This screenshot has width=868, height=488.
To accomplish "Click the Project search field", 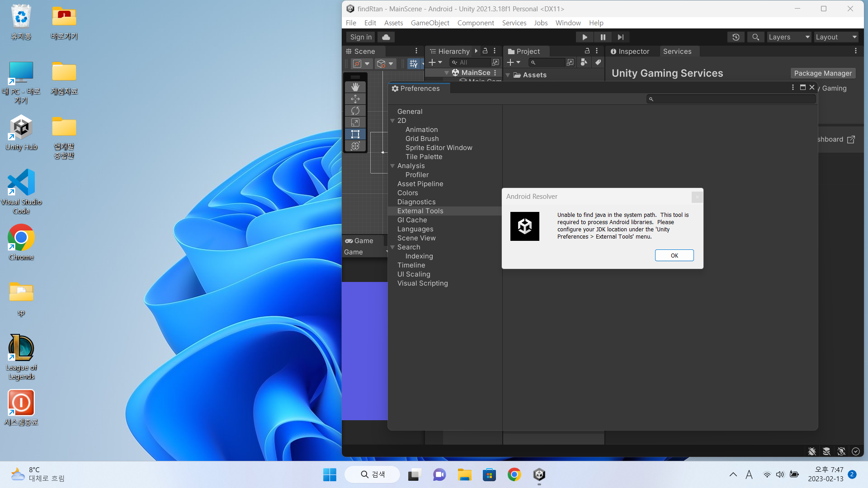I will click(547, 62).
